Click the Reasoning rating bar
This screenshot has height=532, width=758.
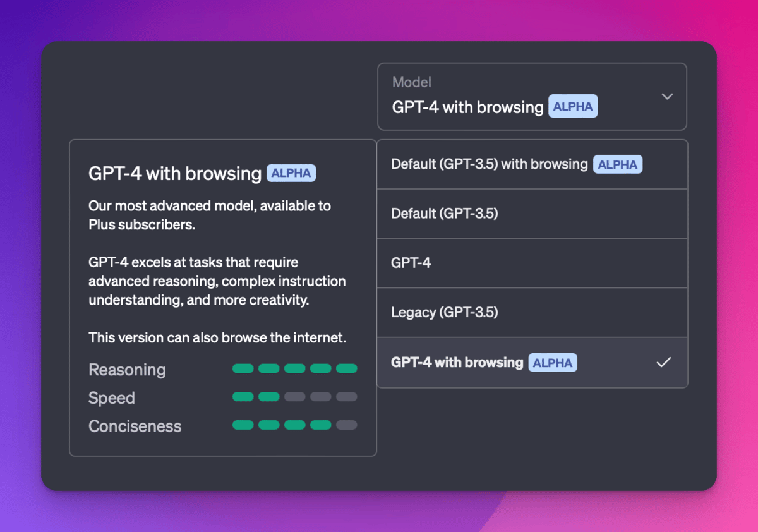[x=295, y=368]
